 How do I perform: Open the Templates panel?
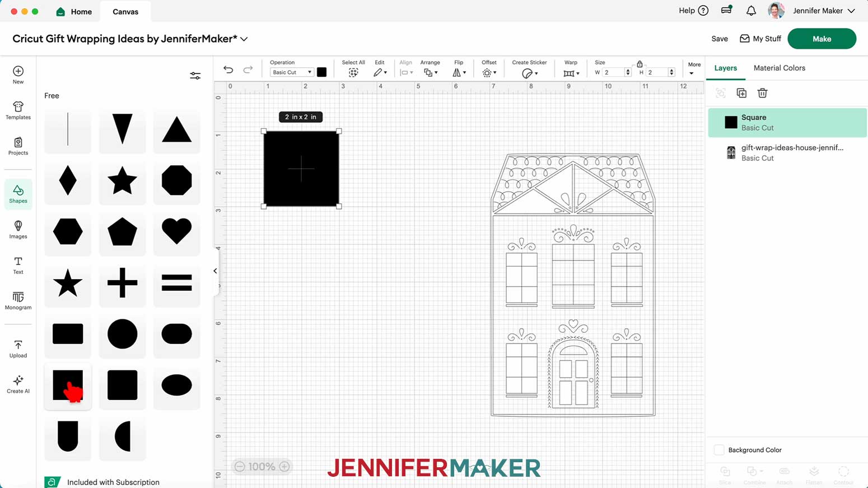click(18, 110)
